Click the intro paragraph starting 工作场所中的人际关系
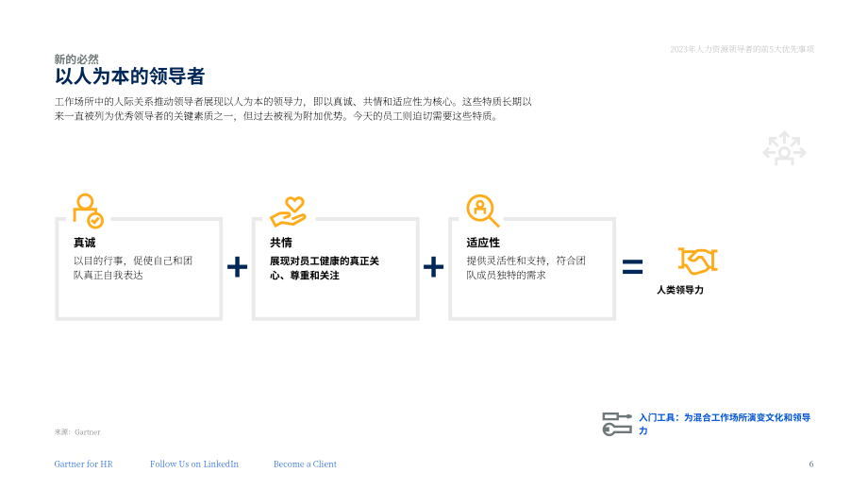The image size is (868, 489). click(292, 109)
